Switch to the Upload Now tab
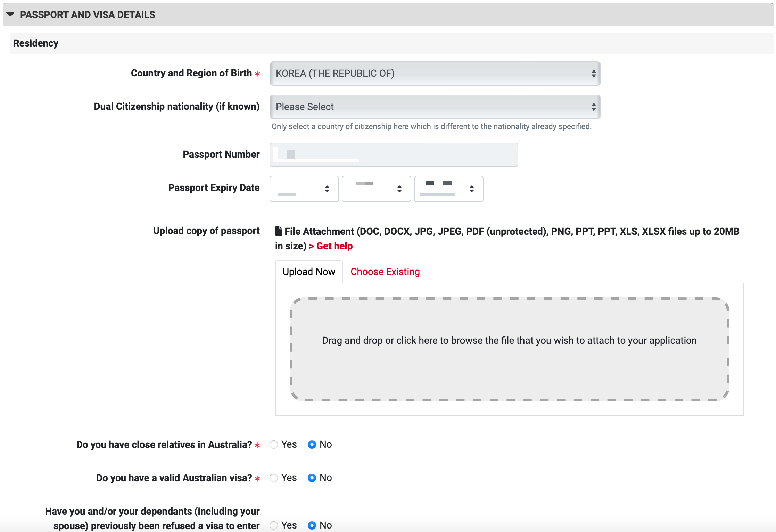The image size is (776, 532). tap(309, 272)
